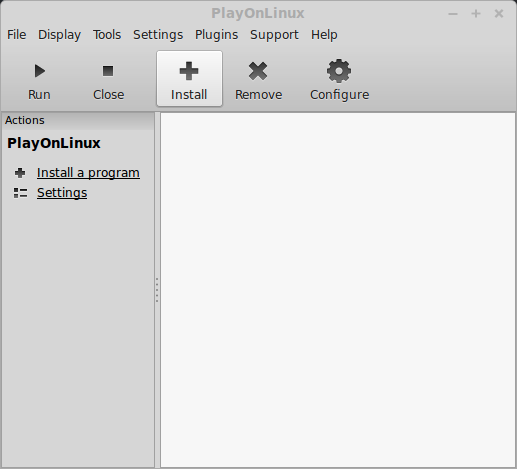Click the list icon beside sidebar Settings
The image size is (517, 469).
[x=20, y=193]
